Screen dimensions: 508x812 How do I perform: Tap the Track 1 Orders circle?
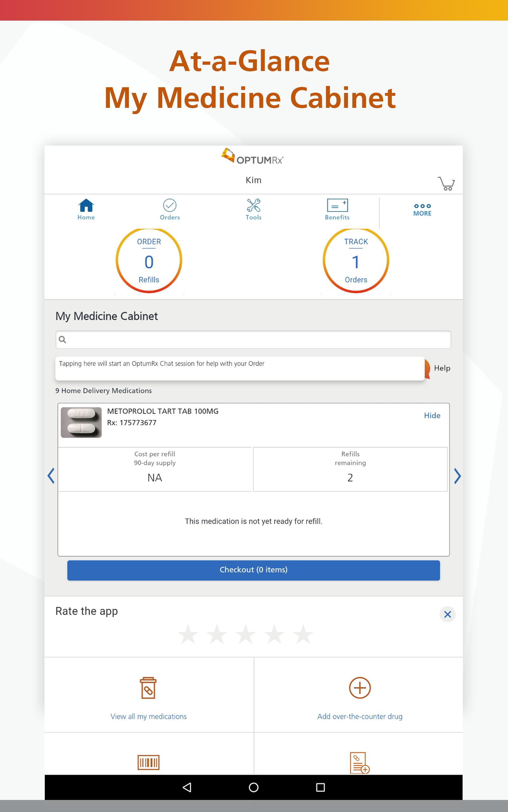(356, 260)
